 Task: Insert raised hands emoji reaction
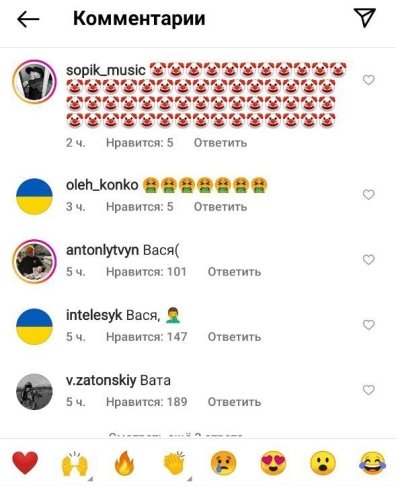(x=75, y=463)
